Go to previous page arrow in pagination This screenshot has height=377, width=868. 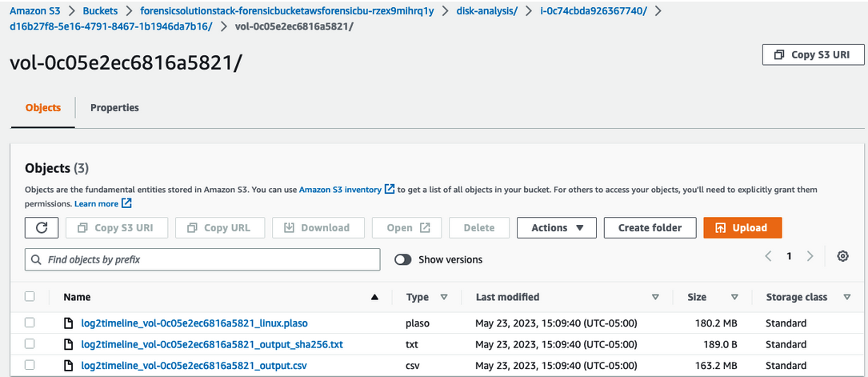coord(768,256)
